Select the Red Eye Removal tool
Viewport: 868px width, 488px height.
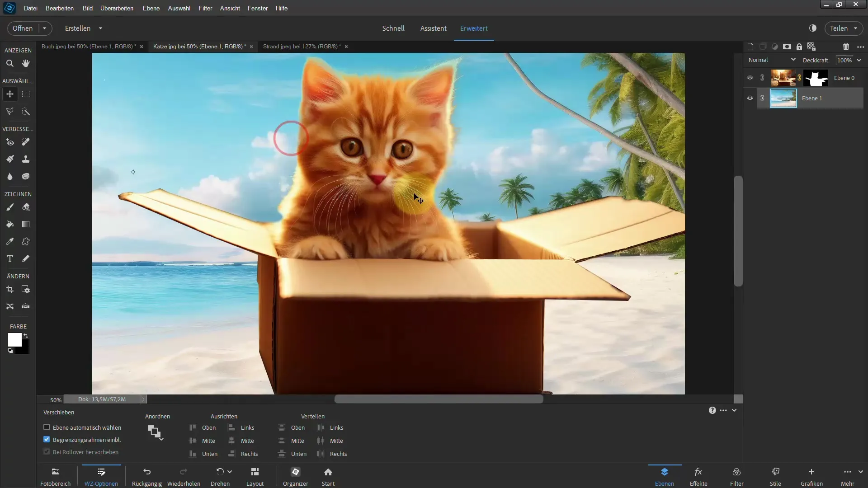pos(9,142)
